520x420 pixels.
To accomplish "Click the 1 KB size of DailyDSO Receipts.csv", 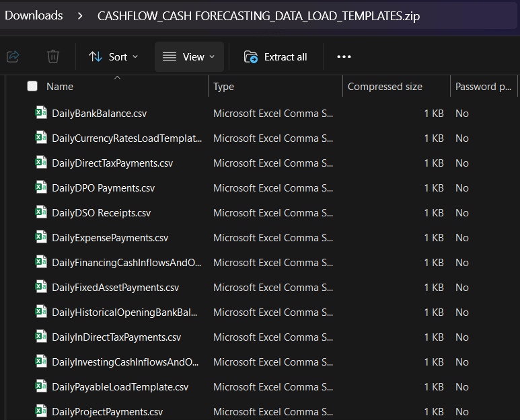I will (434, 213).
